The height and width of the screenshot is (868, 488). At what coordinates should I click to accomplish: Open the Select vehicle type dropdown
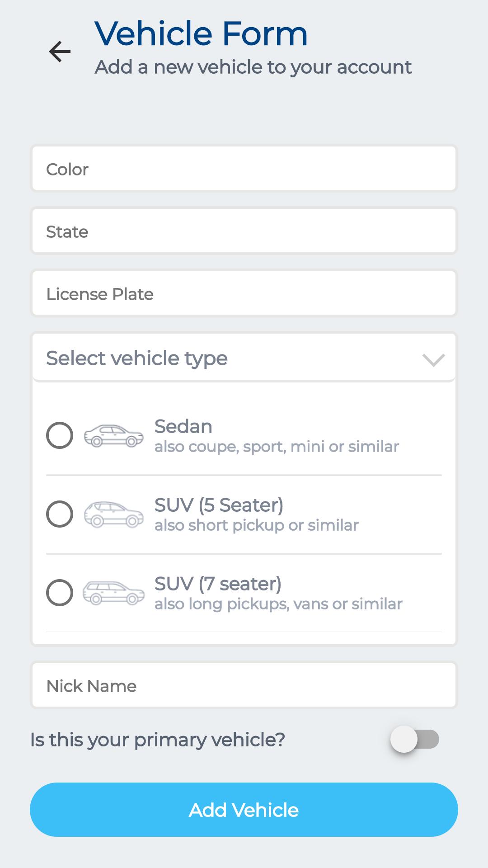point(244,358)
